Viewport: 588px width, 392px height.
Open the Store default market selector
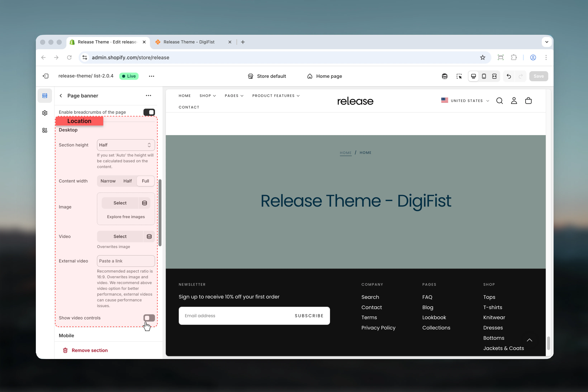click(267, 76)
